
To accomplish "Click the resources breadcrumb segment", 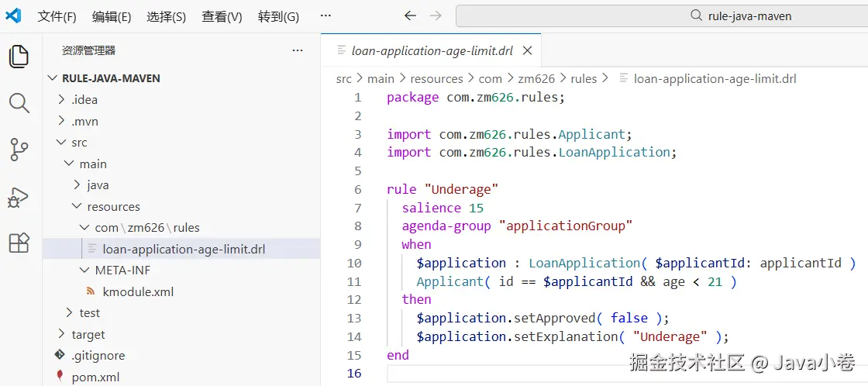I will [436, 78].
